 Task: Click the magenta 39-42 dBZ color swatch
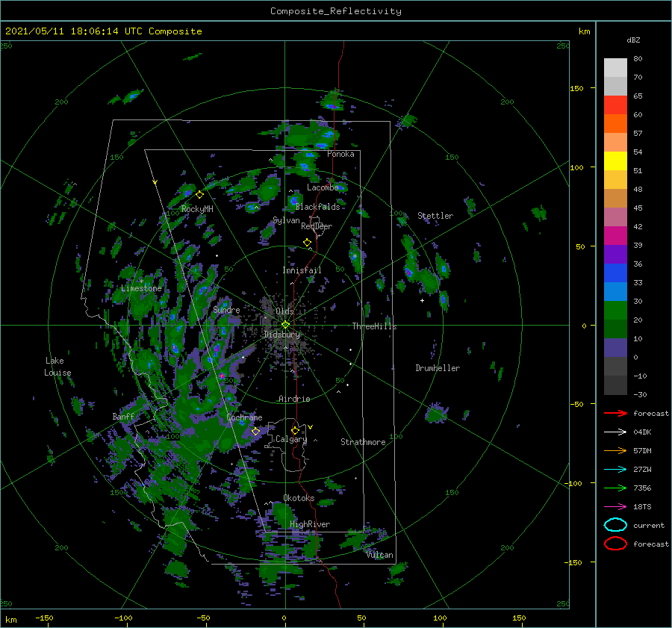pyautogui.click(x=615, y=236)
